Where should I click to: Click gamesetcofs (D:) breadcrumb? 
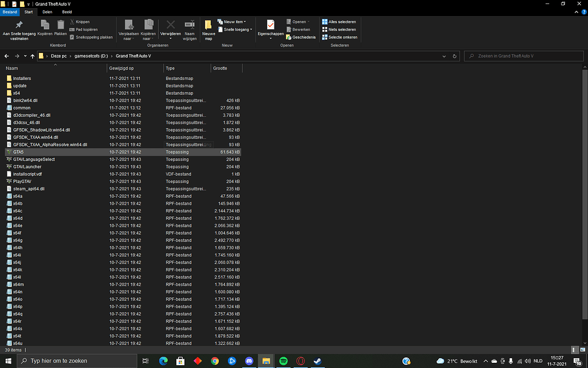[91, 56]
